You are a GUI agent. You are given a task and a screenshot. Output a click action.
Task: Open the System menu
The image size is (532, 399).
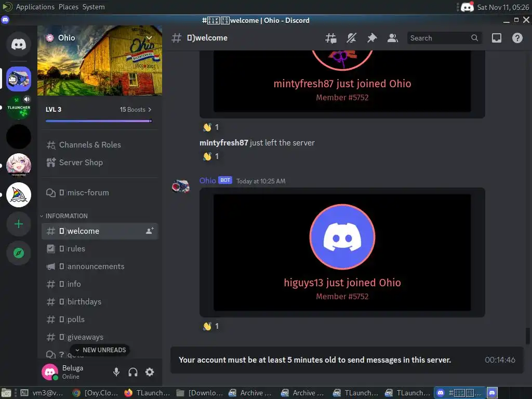94,7
